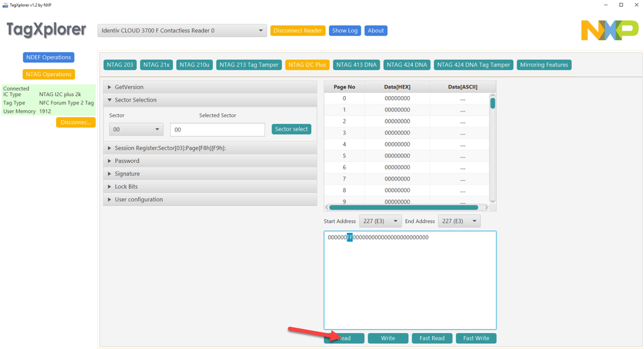Open the NTAG 413 DNA tab
This screenshot has height=349, width=644.
point(356,65)
